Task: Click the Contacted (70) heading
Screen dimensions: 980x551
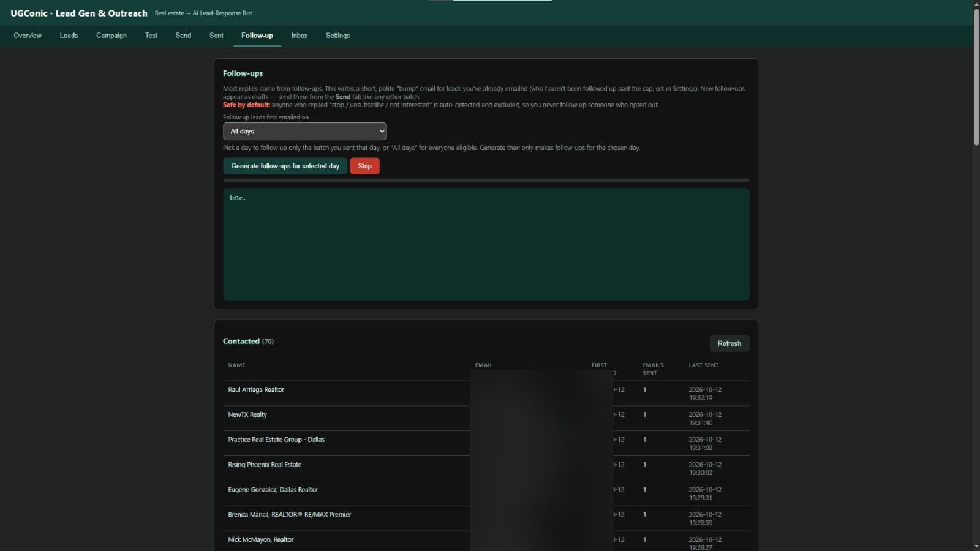Action: (x=248, y=342)
